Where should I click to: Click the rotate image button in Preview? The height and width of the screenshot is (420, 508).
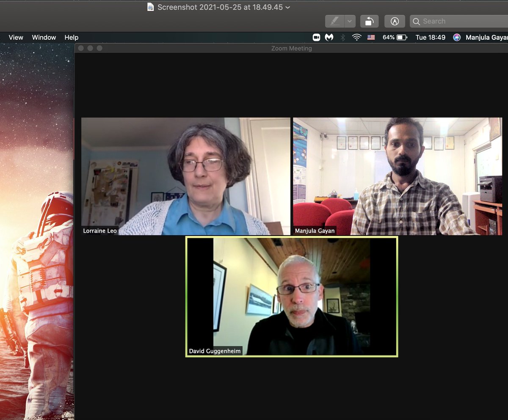pos(369,21)
